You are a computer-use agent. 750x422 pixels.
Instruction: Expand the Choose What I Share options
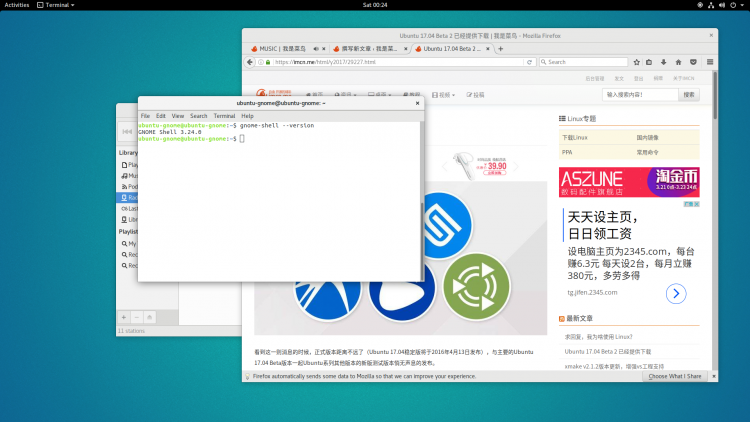[x=674, y=377]
